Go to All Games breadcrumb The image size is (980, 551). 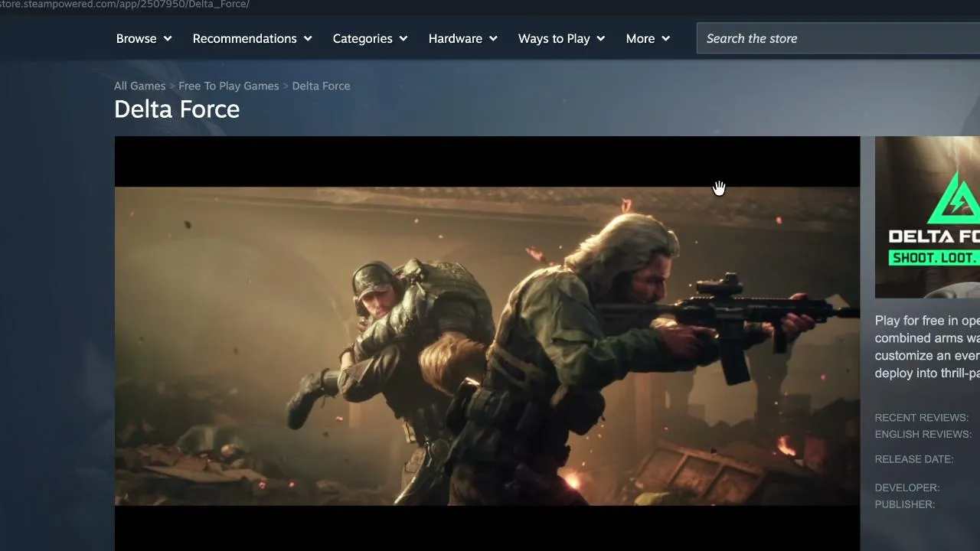click(139, 86)
